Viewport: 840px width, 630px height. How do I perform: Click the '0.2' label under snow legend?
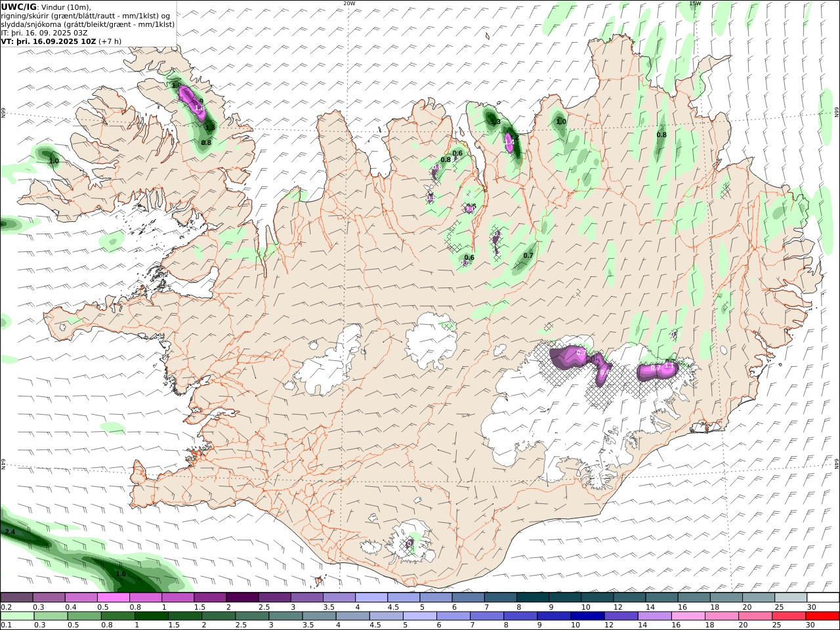(x=5, y=607)
